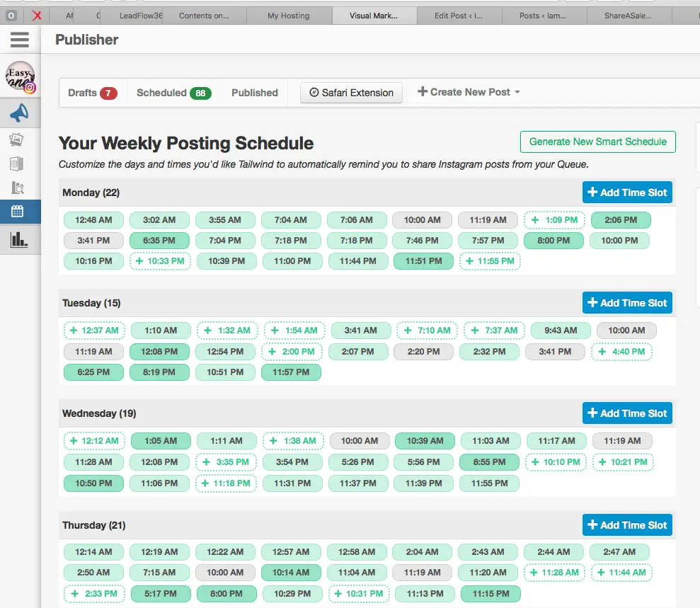Select Monday's 11:51 PM time slot

[424, 261]
